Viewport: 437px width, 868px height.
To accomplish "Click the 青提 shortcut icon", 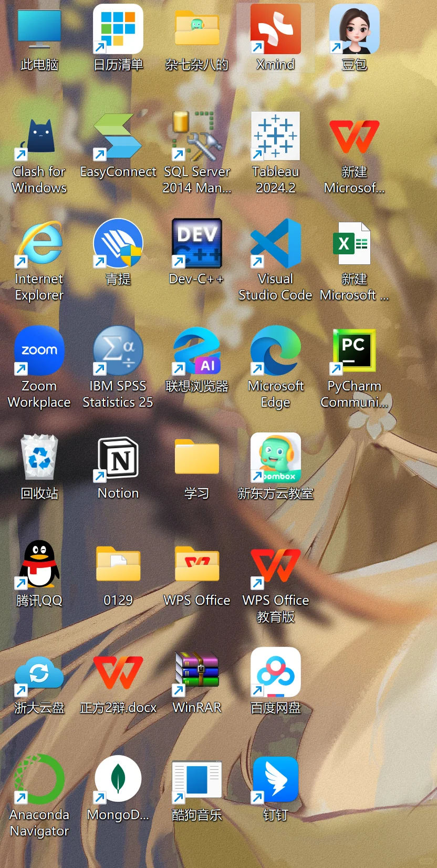I will (x=118, y=243).
